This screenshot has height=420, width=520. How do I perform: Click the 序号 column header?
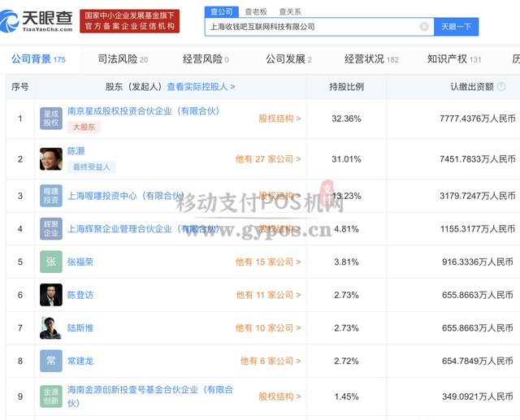(19, 87)
